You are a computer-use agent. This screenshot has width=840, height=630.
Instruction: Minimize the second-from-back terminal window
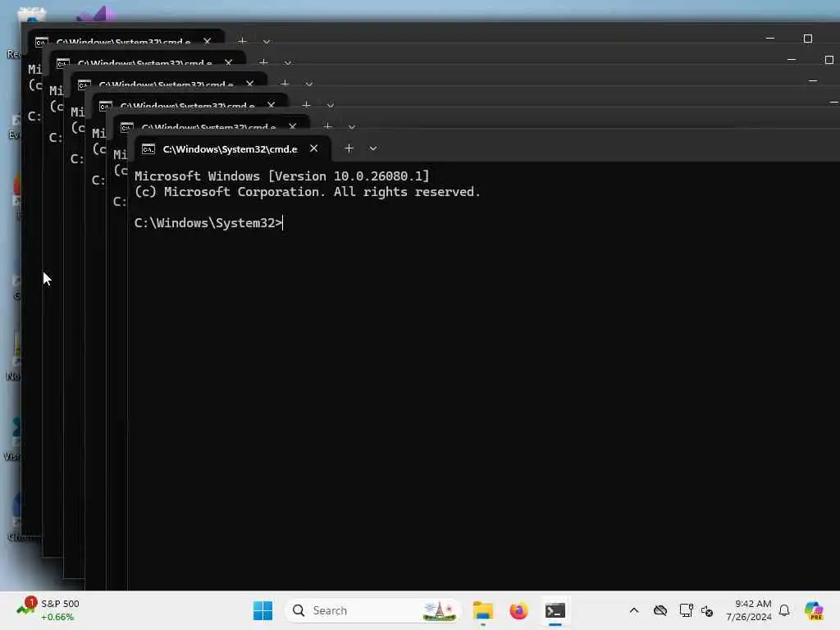(x=792, y=60)
